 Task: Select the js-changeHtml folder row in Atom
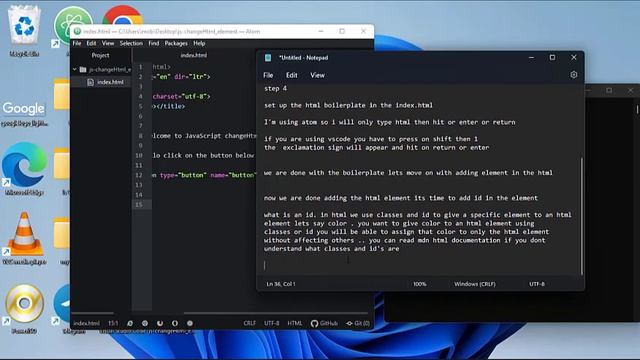coord(101,69)
